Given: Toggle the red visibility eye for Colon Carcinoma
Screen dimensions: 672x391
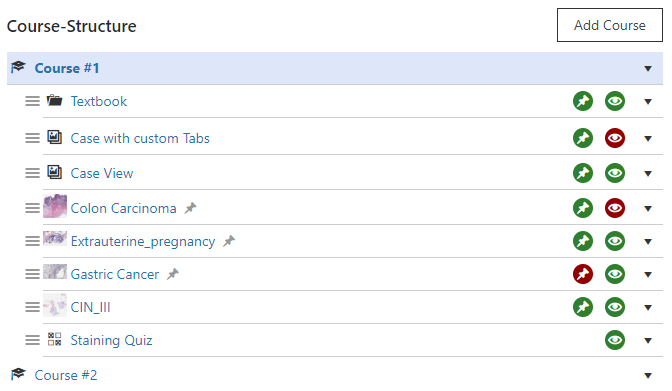Looking at the screenshot, I should tap(615, 208).
